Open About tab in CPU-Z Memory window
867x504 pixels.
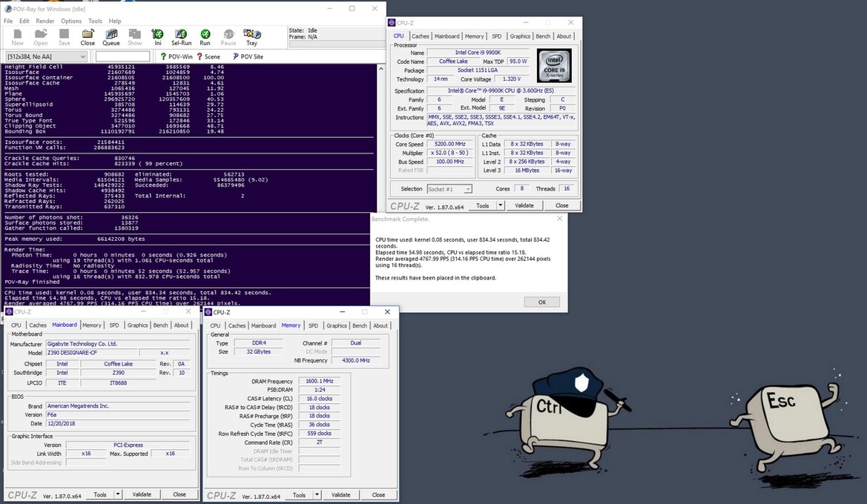coord(380,326)
